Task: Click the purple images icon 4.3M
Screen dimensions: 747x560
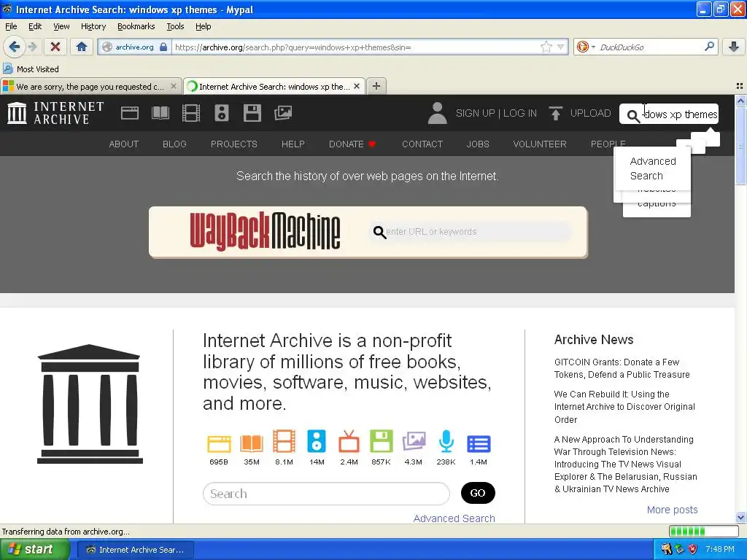Action: tap(414, 441)
